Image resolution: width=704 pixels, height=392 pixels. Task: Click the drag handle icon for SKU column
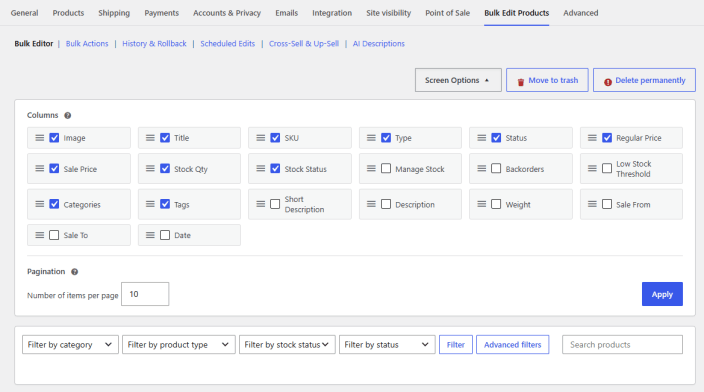[261, 138]
